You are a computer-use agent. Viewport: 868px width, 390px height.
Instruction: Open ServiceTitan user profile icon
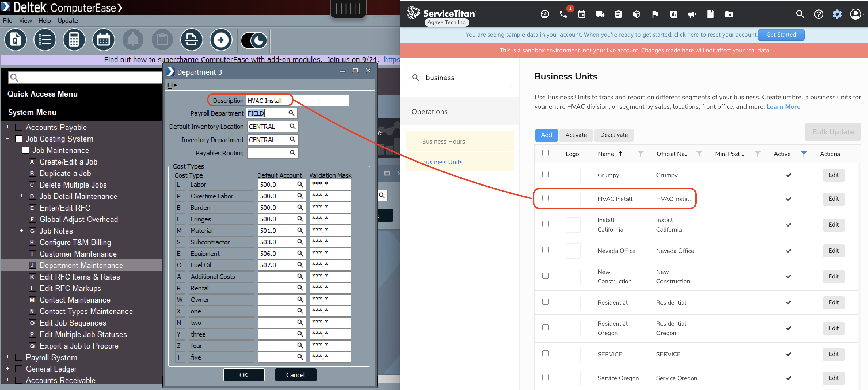coord(856,14)
